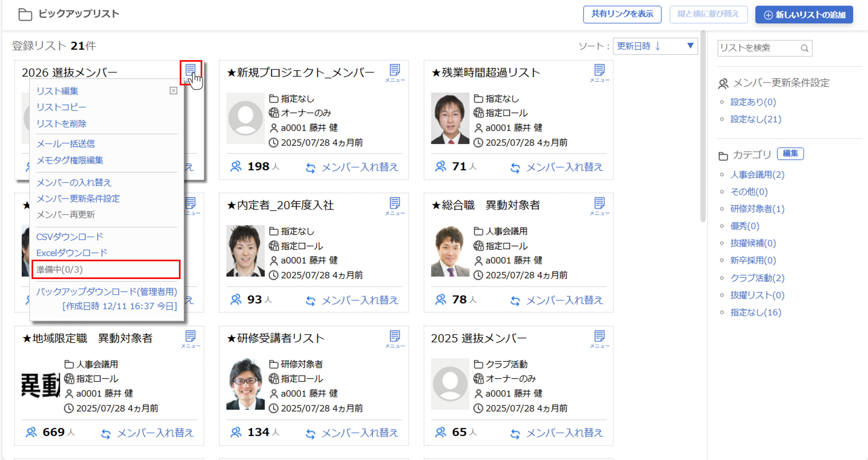Open menu icon for 新規プロジェクト_メンバー list
868x460 pixels.
click(395, 72)
